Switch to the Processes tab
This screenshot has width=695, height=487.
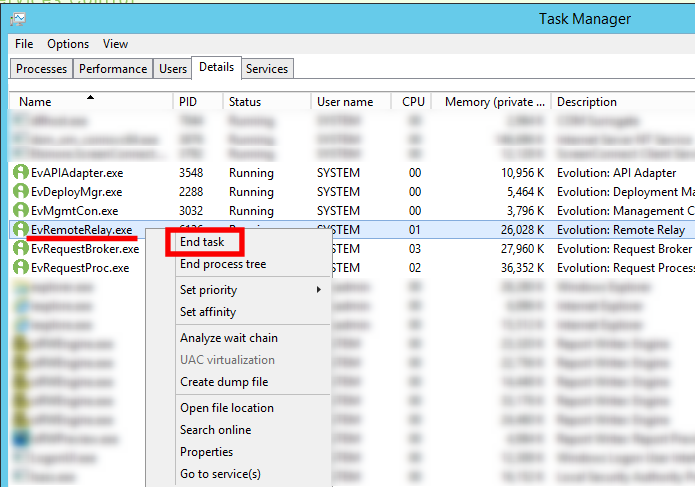pos(41,69)
